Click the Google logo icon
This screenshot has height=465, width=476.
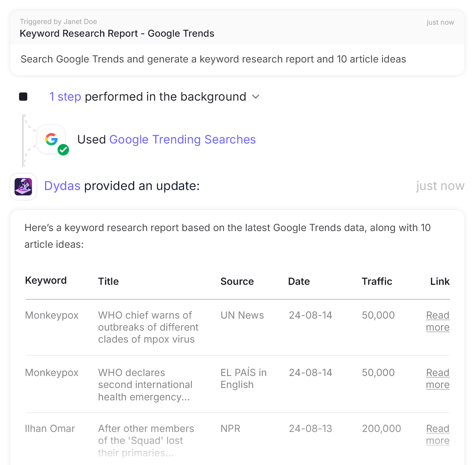(x=51, y=139)
